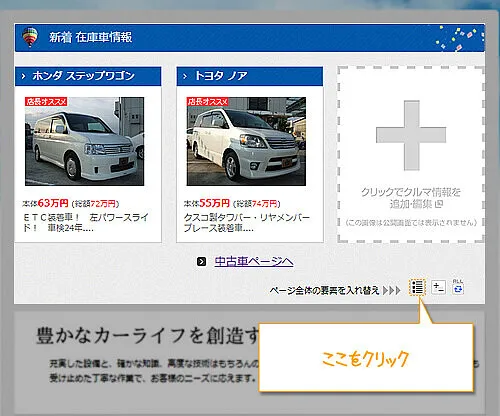The width and height of the screenshot is (500, 416).
Task: Click ページ全体の要素を入れ替え label
Action: pos(324,290)
